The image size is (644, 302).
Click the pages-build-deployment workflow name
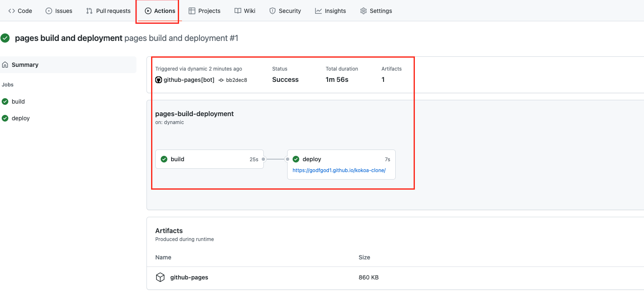point(194,114)
